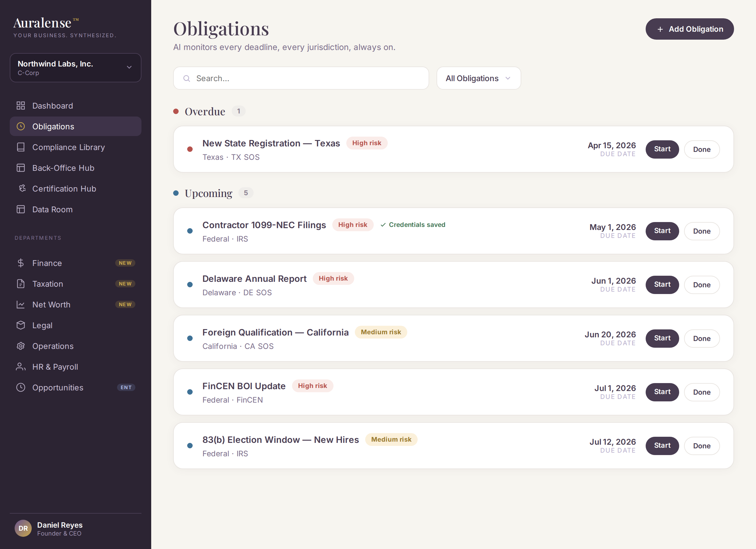This screenshot has height=549, width=756.
Task: Click the Opportunities clock icon
Action: [21, 387]
